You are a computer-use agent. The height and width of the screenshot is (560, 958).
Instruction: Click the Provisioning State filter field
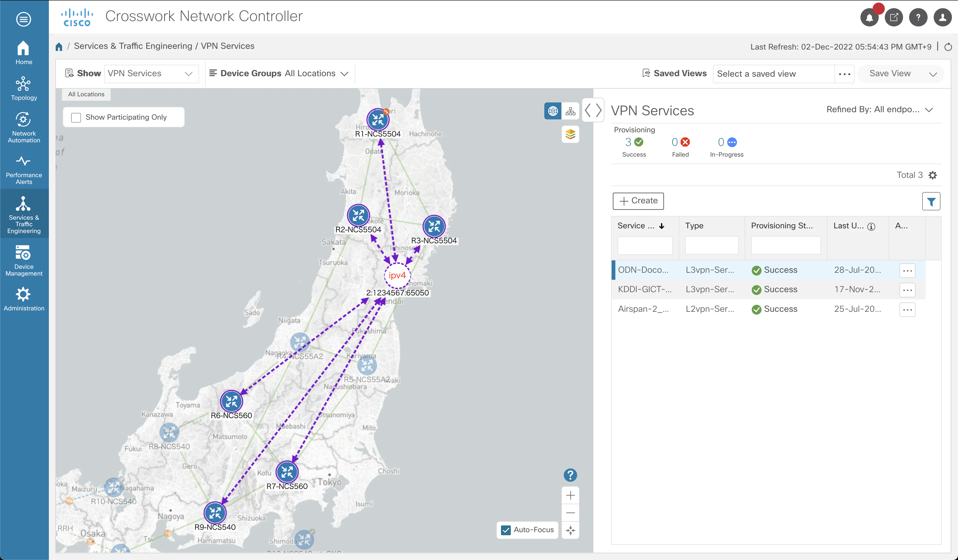pyautogui.click(x=785, y=245)
